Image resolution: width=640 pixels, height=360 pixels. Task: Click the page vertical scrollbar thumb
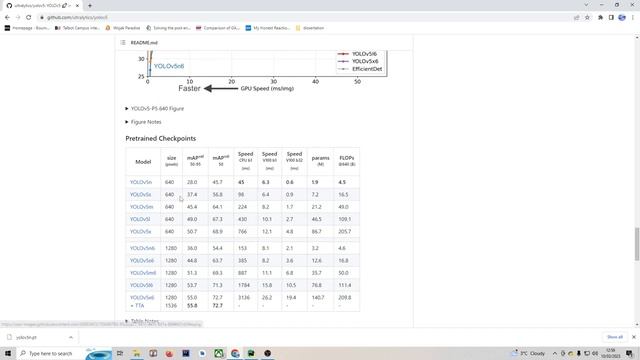click(x=637, y=244)
